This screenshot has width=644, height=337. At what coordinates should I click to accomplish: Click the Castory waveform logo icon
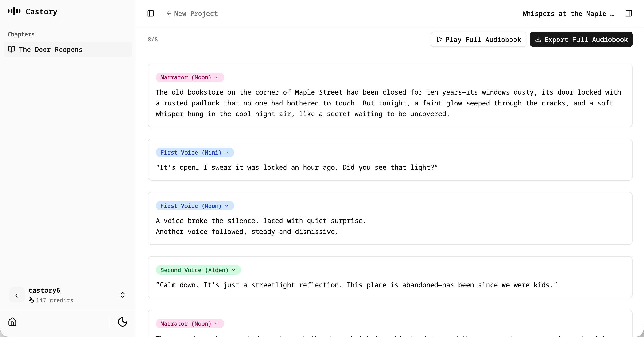click(14, 11)
